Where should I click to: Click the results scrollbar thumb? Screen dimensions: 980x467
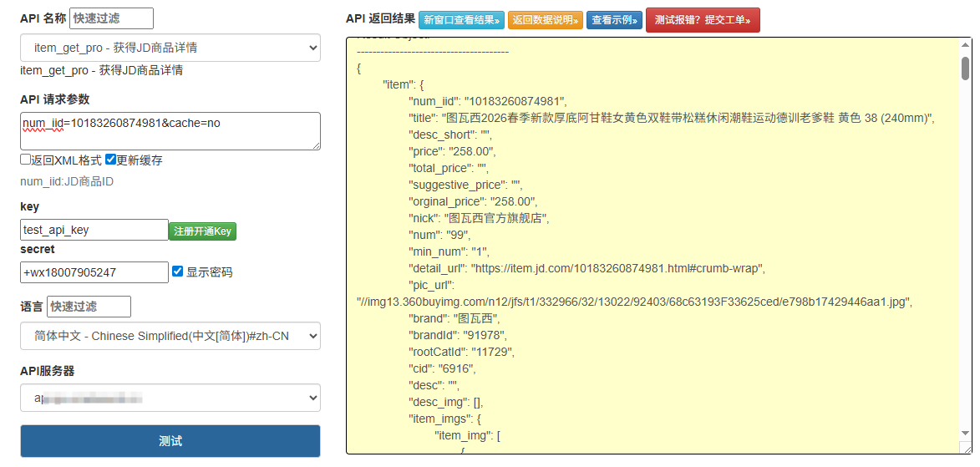pyautogui.click(x=966, y=69)
